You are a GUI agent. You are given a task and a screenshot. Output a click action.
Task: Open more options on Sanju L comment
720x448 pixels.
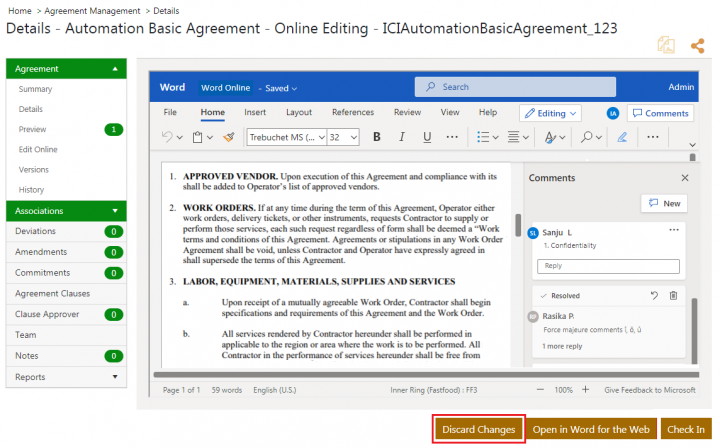click(673, 230)
